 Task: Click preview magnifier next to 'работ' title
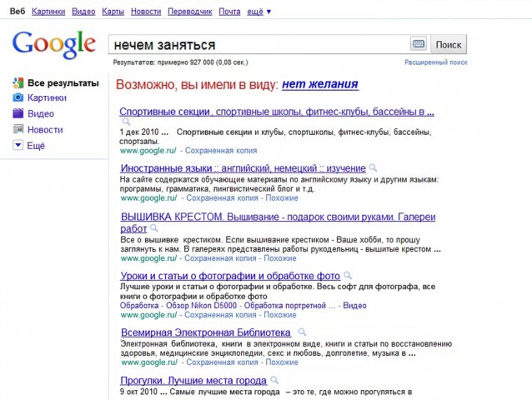tap(153, 228)
